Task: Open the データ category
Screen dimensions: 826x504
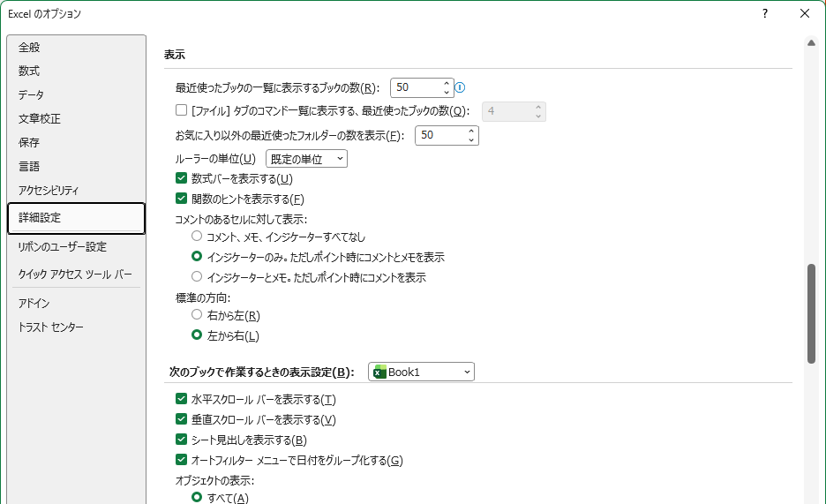Action: [77, 94]
